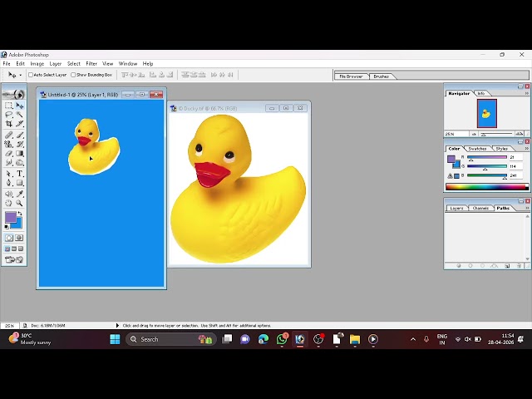Screen dimensions: 532x399
Task: Enable Show Bounding Box checkbox
Action: pos(73,75)
